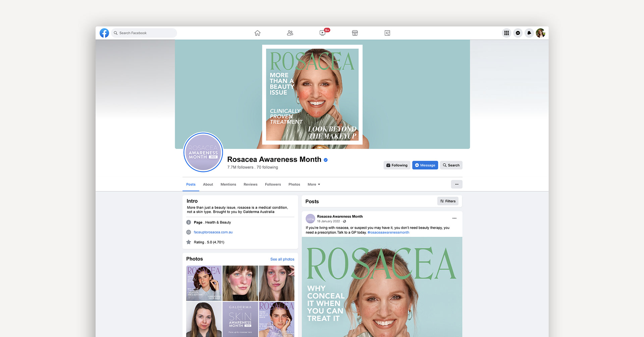Open the Followers tab
Screen dimensions: 644x337
[x=273, y=184]
